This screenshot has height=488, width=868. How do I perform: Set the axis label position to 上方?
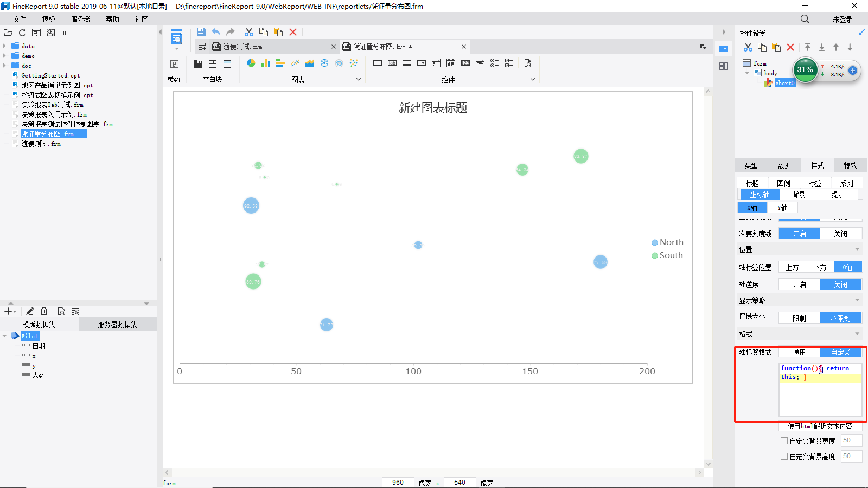pos(793,267)
